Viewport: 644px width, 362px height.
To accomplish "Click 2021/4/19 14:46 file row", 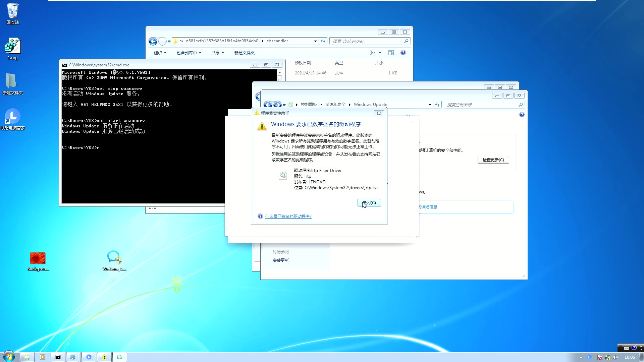I will pyautogui.click(x=346, y=73).
